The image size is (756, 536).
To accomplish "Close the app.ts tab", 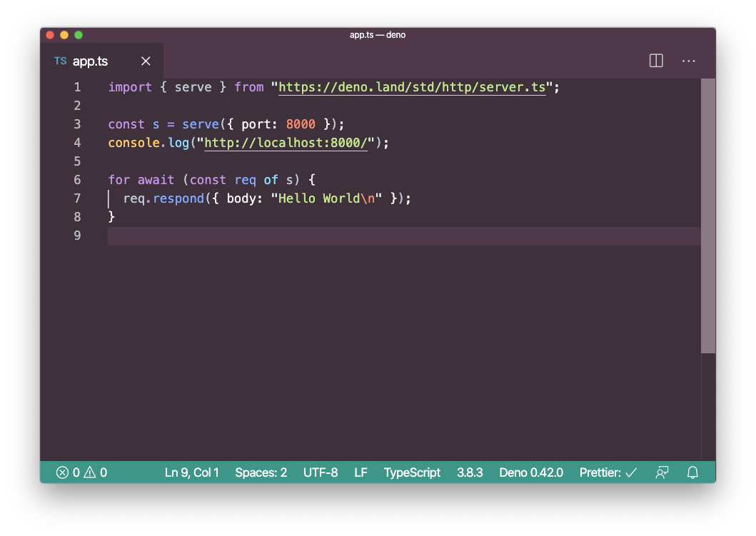I will 146,61.
